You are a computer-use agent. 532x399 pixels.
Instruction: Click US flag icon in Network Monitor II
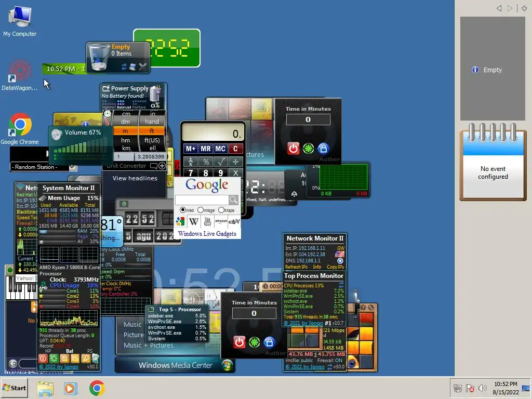click(x=340, y=254)
